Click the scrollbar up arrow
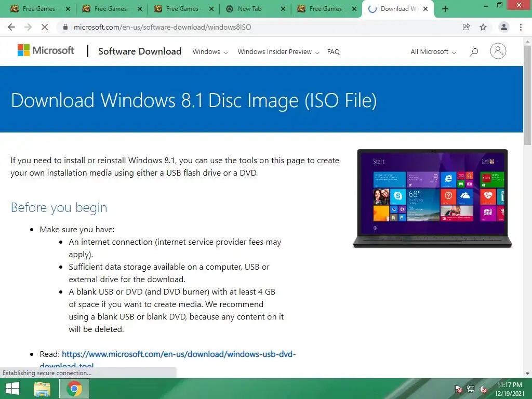 click(x=527, y=41)
